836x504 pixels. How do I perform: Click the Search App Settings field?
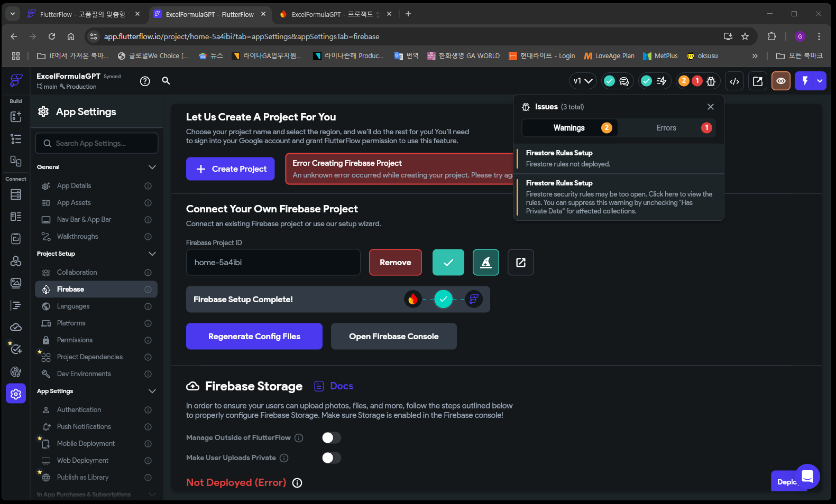pyautogui.click(x=97, y=143)
